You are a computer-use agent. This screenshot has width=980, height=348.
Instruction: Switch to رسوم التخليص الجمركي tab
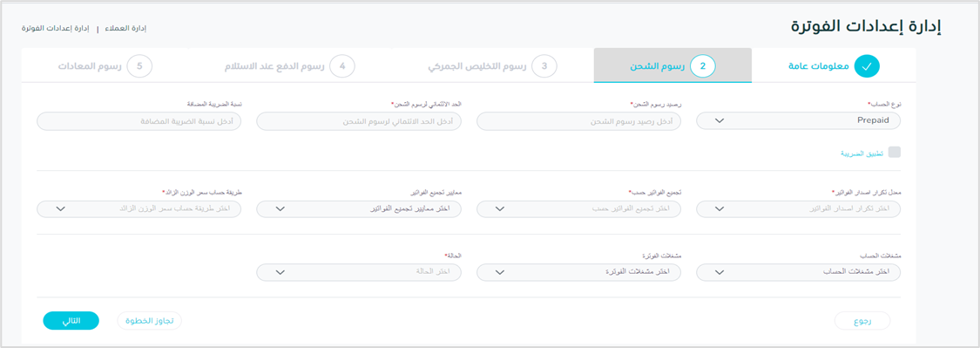click(476, 66)
